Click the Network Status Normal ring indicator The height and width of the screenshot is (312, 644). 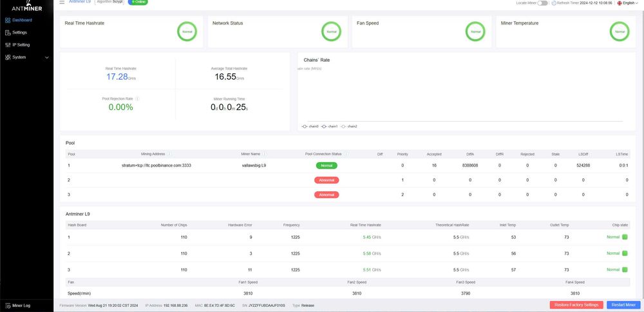click(332, 32)
